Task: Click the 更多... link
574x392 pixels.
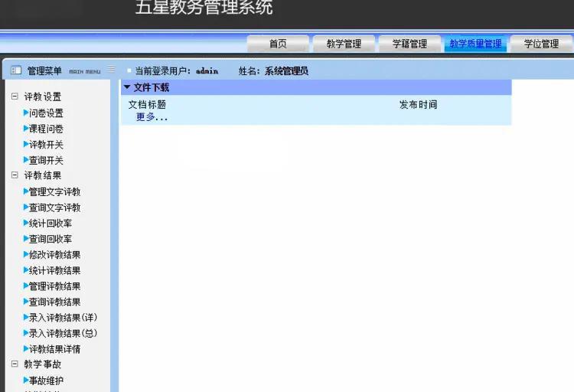Action: (152, 117)
